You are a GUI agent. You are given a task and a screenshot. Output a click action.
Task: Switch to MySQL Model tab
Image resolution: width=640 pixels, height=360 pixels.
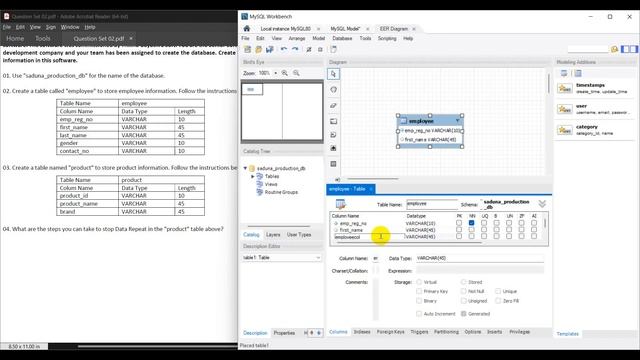345,29
